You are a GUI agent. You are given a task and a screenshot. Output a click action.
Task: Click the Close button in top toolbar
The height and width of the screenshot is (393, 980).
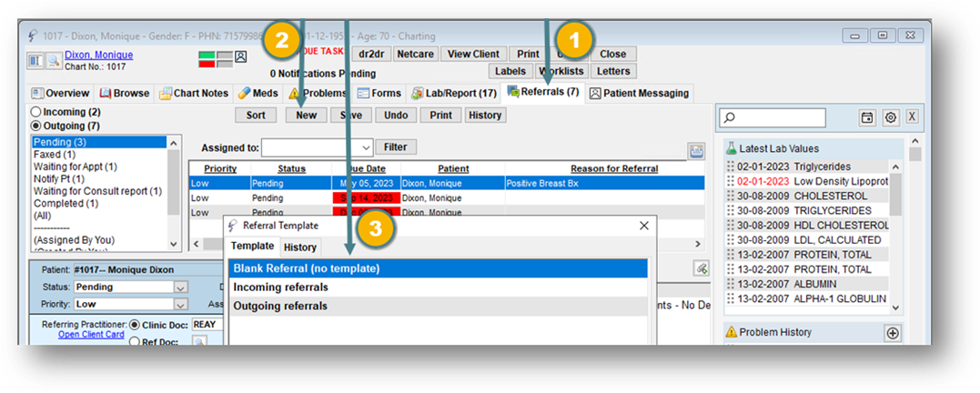point(613,54)
